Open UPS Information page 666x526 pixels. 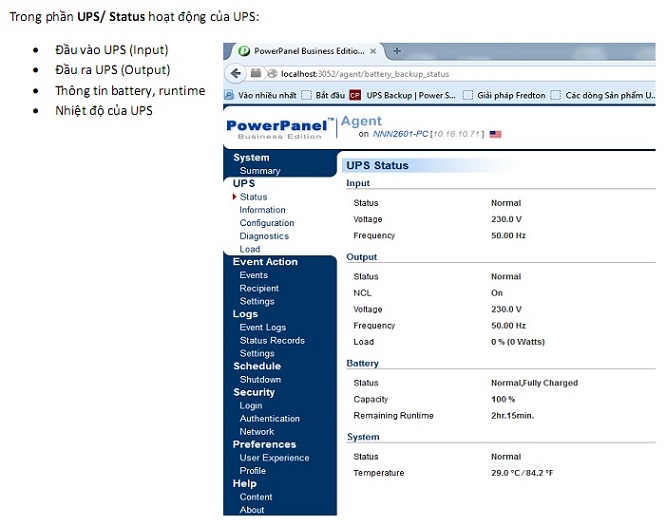(262, 210)
